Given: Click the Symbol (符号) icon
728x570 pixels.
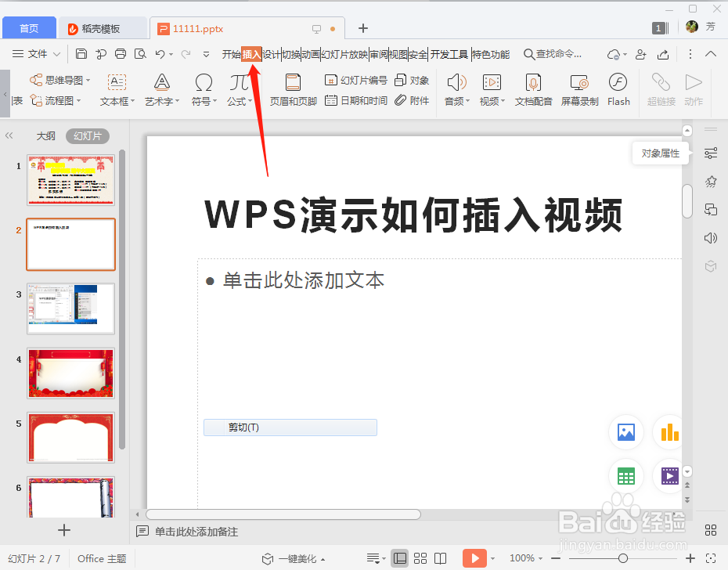Looking at the screenshot, I should tap(204, 83).
